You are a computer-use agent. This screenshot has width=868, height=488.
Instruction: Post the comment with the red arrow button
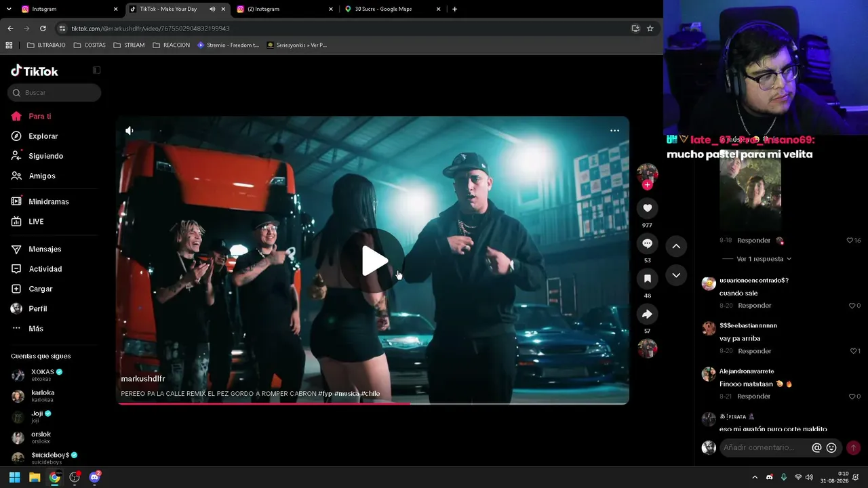pyautogui.click(x=853, y=447)
